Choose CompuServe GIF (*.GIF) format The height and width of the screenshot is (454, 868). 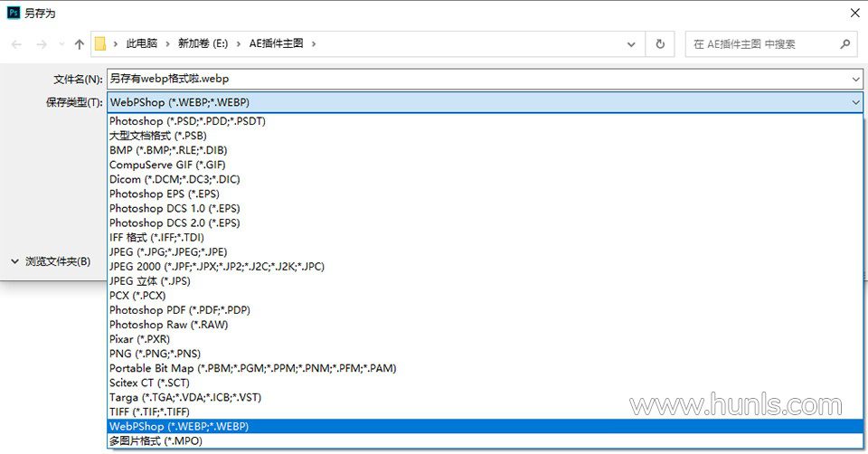(485, 165)
